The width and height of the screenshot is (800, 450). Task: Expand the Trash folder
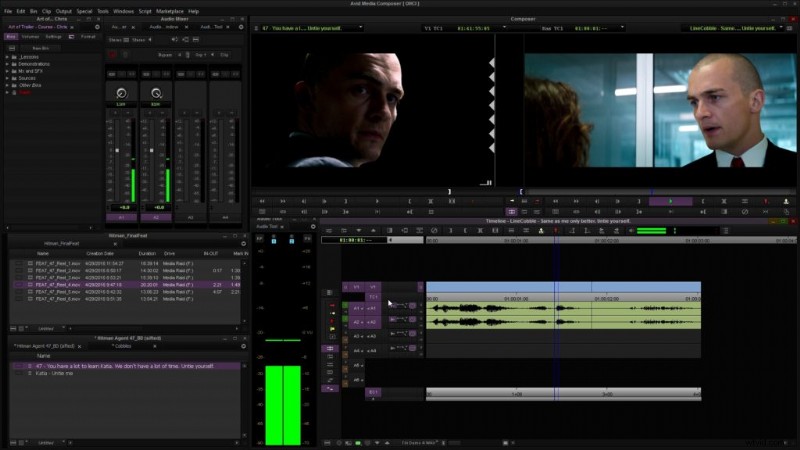[7, 92]
